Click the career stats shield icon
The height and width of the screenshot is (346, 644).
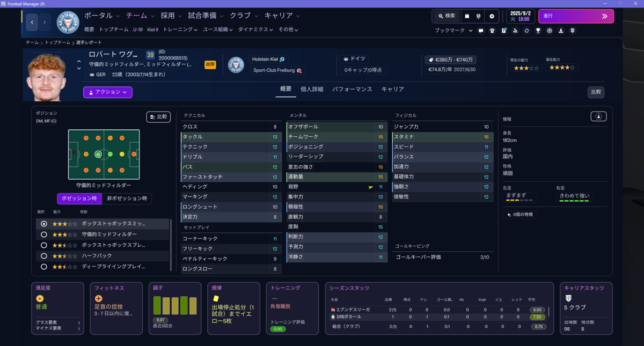pyautogui.click(x=568, y=298)
